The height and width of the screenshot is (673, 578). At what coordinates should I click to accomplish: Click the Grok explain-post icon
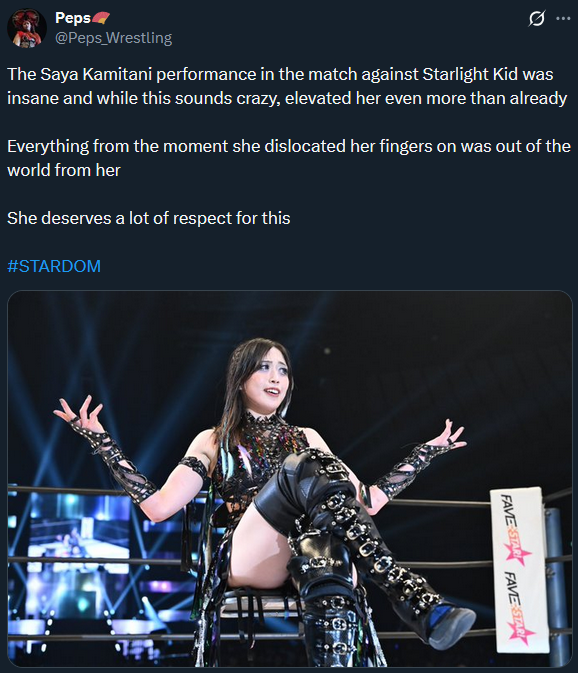[x=537, y=18]
